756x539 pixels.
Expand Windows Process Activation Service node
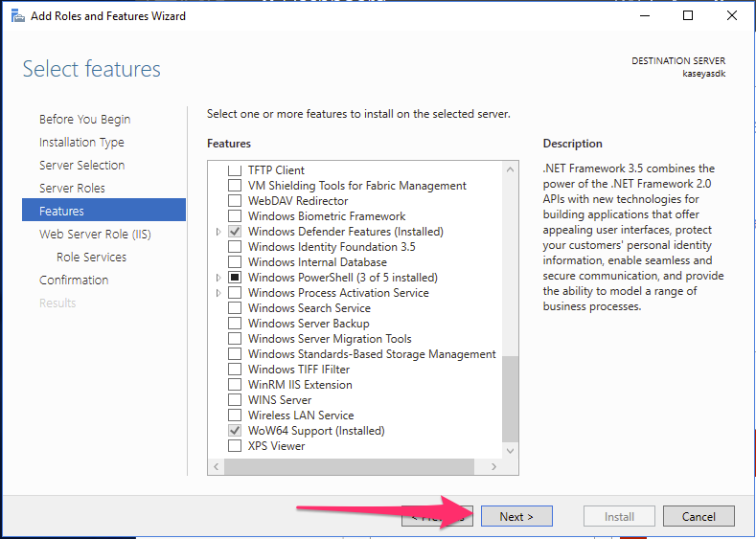[x=218, y=293]
